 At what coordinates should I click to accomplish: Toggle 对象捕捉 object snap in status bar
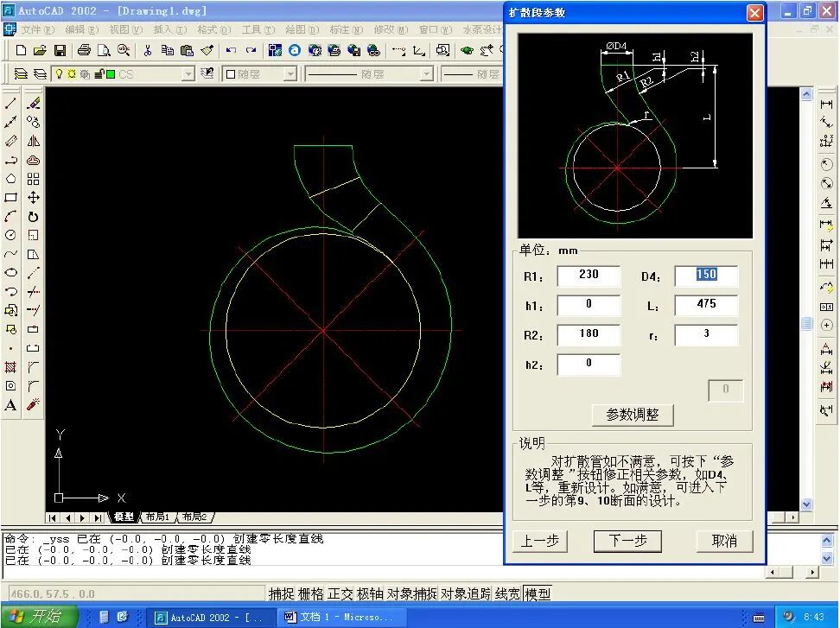412,593
